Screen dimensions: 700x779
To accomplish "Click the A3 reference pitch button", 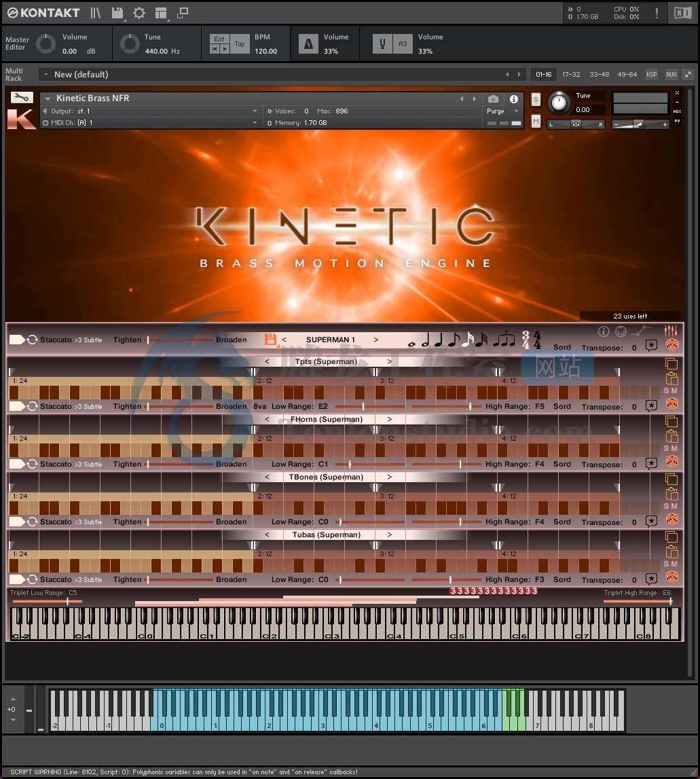I will coord(403,44).
